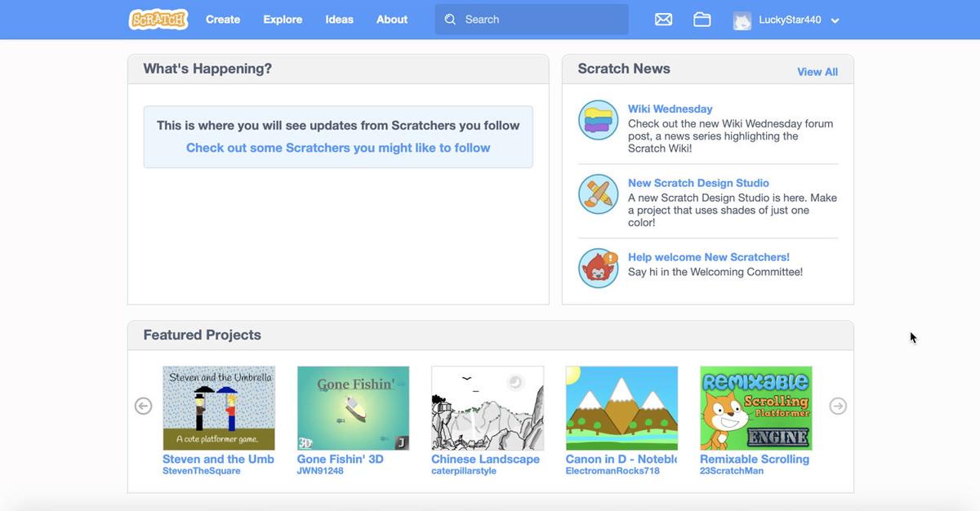This screenshot has width=980, height=511.
Task: Open Steven and the Umbrella project thumbnail
Action: coord(219,408)
